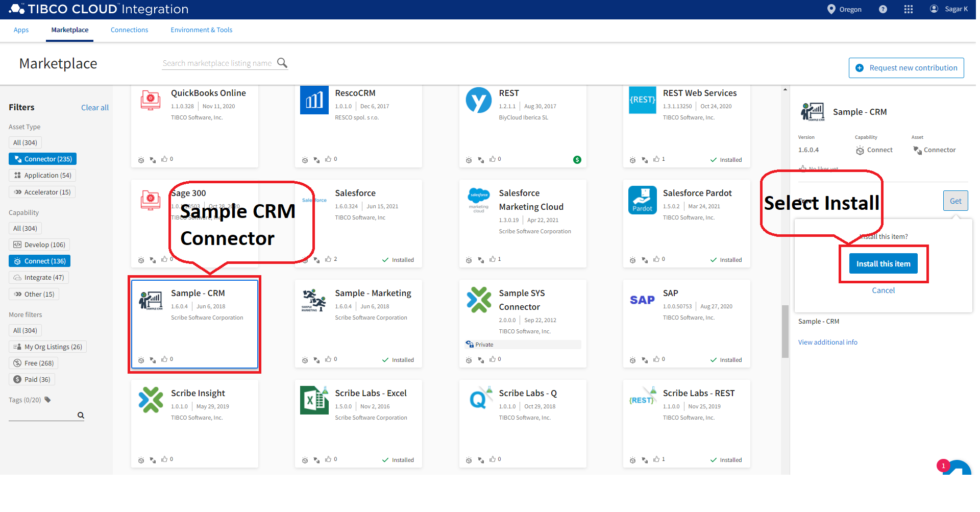980x512 pixels.
Task: Click the Scribe Insight logo icon
Action: pyautogui.click(x=151, y=400)
